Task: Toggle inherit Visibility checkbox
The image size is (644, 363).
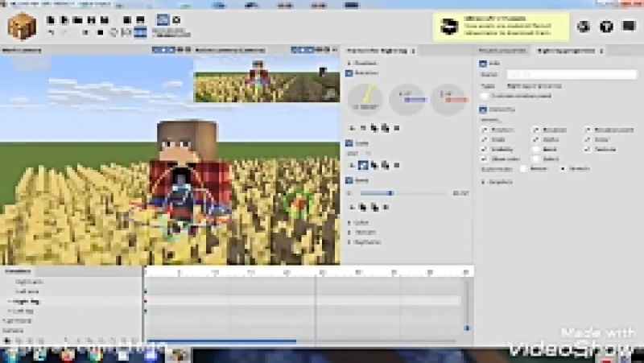Action: click(x=485, y=150)
